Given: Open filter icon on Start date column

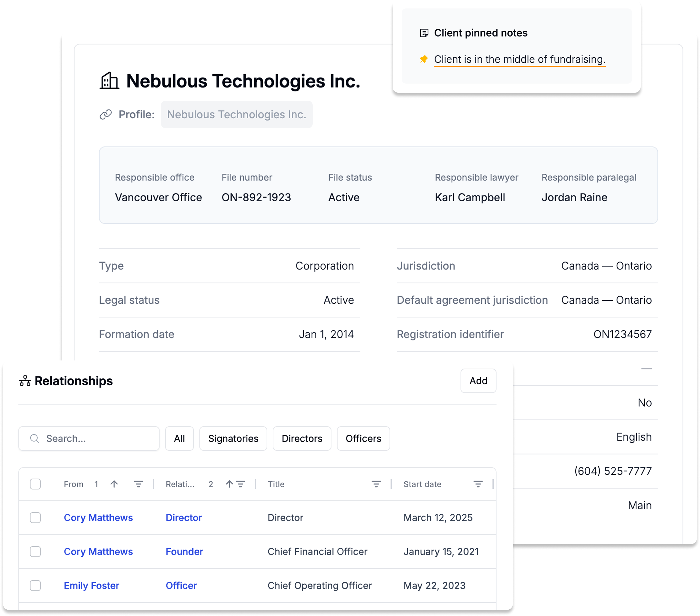Looking at the screenshot, I should [x=478, y=484].
